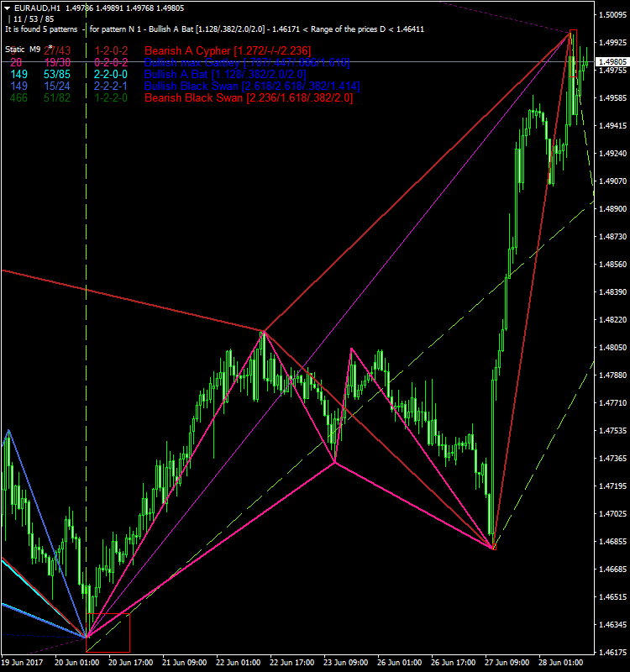The image size is (630, 672).
Task: Select the Bullish A Bat pattern label
Action: tap(224, 75)
